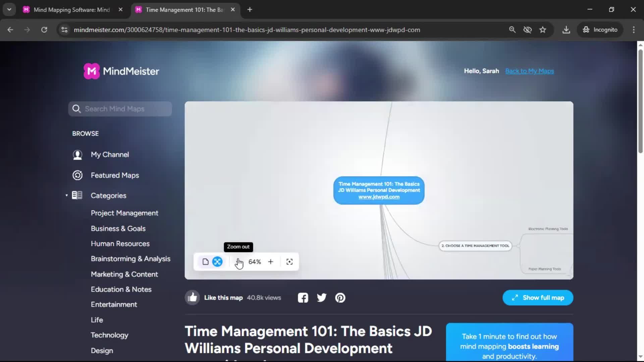Click the Featured Maps target icon
The image size is (644, 362).
tap(77, 175)
